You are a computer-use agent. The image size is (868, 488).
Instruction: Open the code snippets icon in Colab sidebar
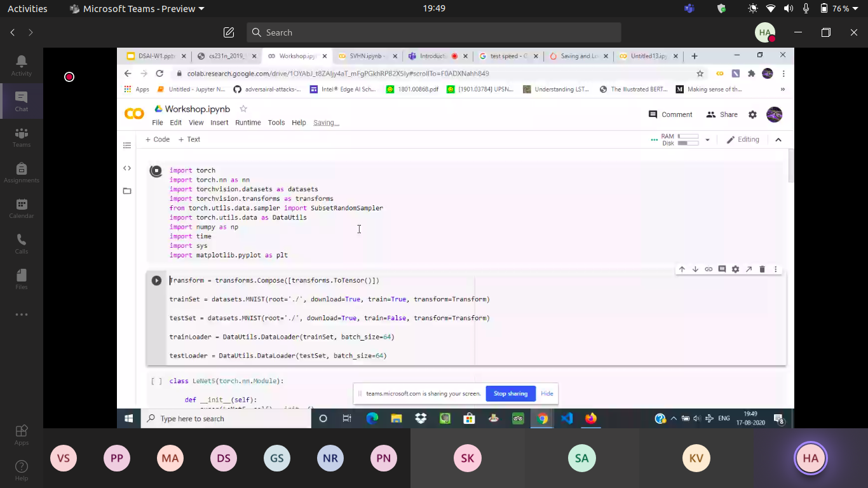coord(127,168)
